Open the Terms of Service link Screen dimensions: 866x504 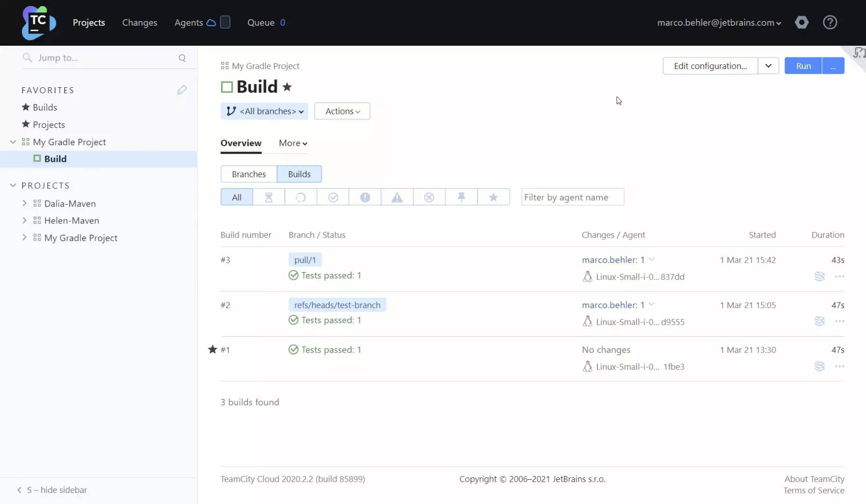[814, 490]
